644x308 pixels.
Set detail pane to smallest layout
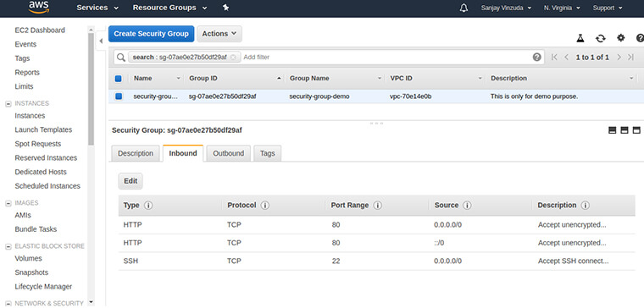[x=612, y=130]
